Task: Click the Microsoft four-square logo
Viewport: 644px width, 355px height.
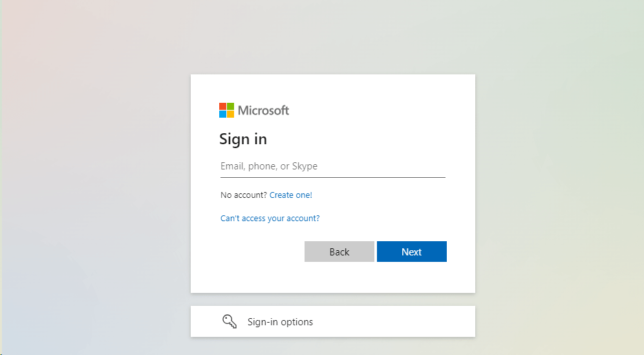Action: [226, 110]
